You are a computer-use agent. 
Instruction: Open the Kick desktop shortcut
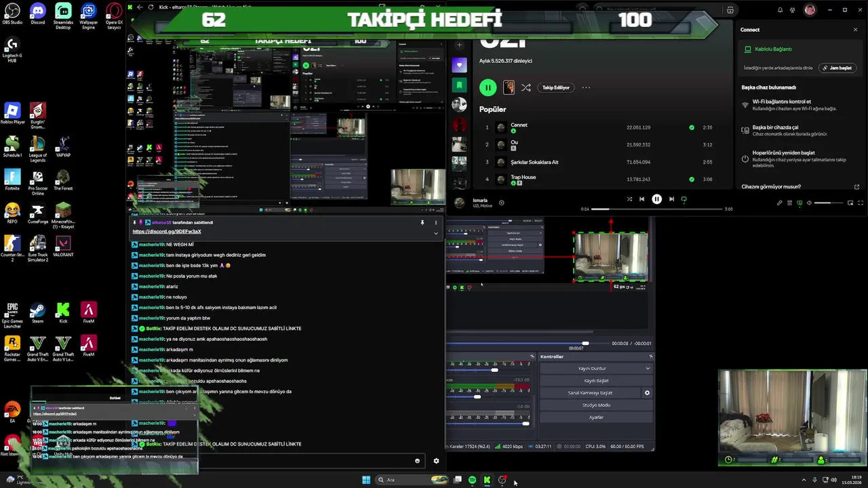point(63,312)
